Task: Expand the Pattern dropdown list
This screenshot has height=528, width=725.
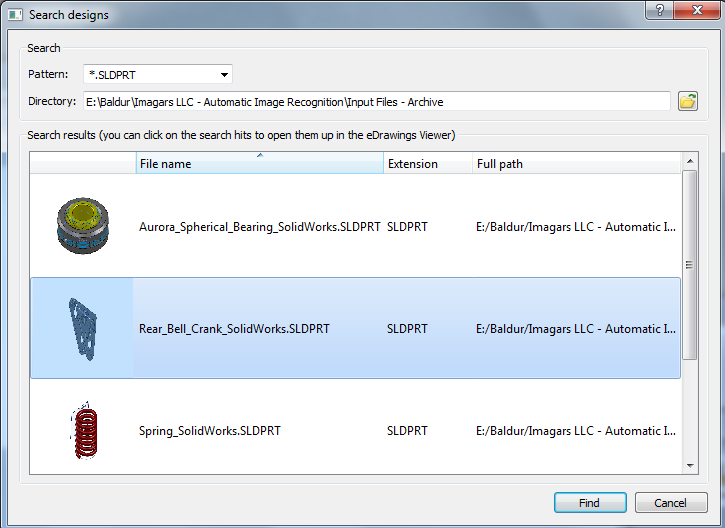Action: [x=225, y=74]
